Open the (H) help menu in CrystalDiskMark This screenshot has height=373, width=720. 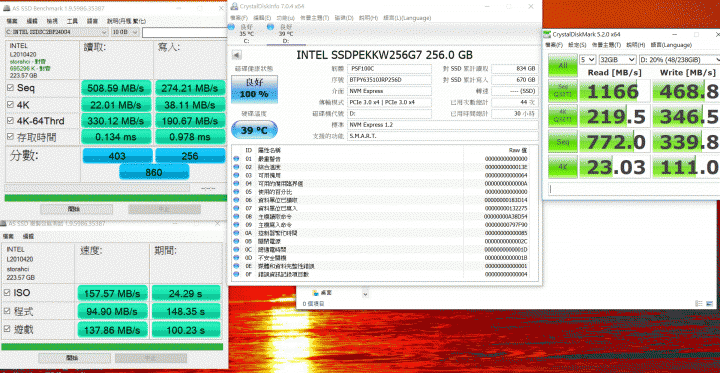(636, 45)
